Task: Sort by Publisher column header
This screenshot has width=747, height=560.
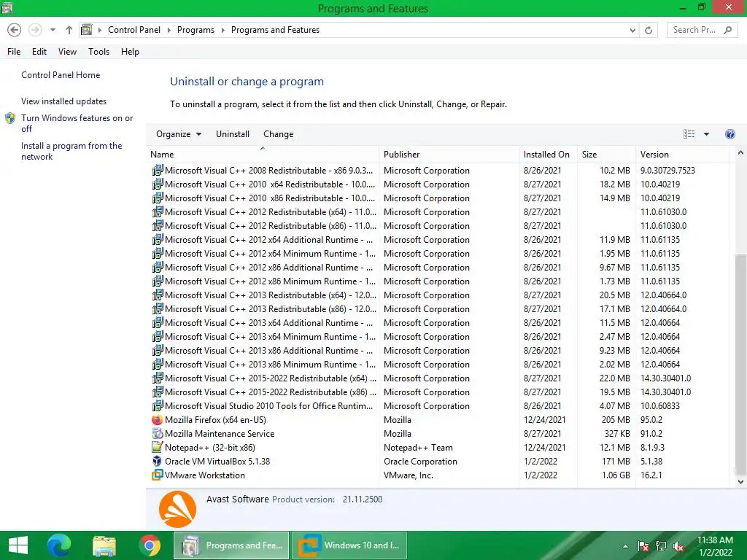Action: 449,155
